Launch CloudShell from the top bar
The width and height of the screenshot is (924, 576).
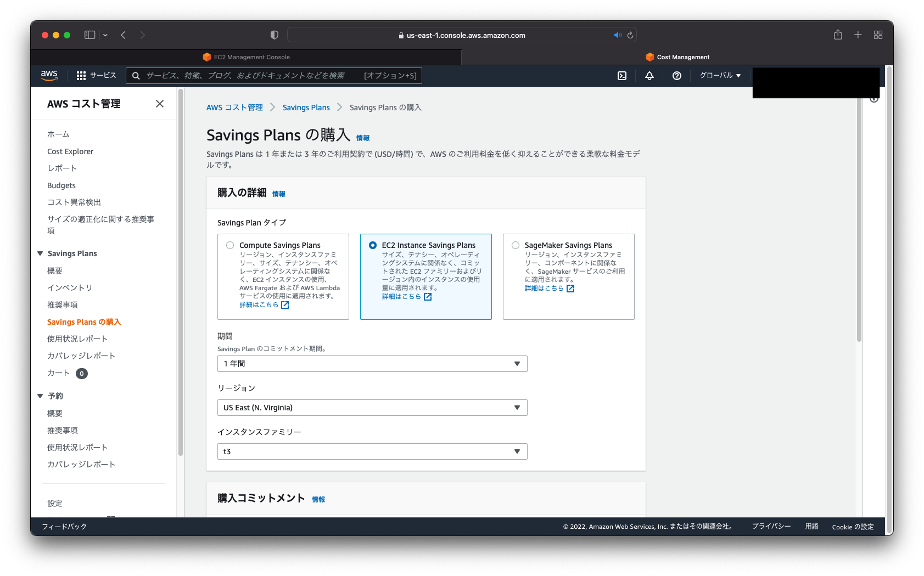click(x=621, y=76)
